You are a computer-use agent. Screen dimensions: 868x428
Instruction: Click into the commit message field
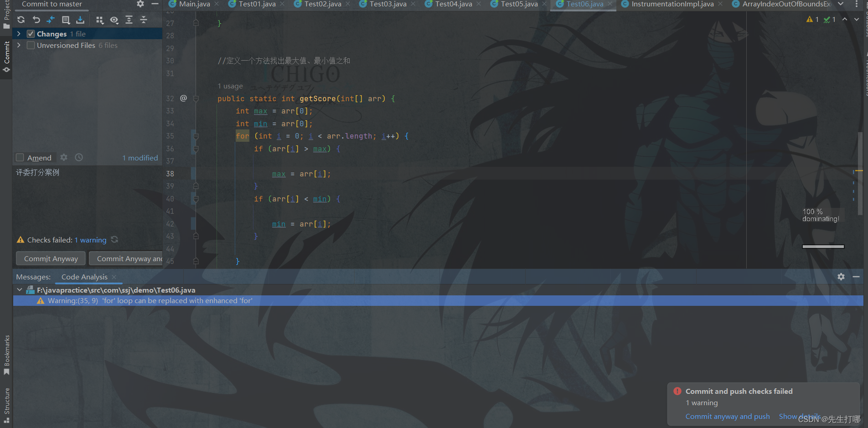tap(87, 198)
